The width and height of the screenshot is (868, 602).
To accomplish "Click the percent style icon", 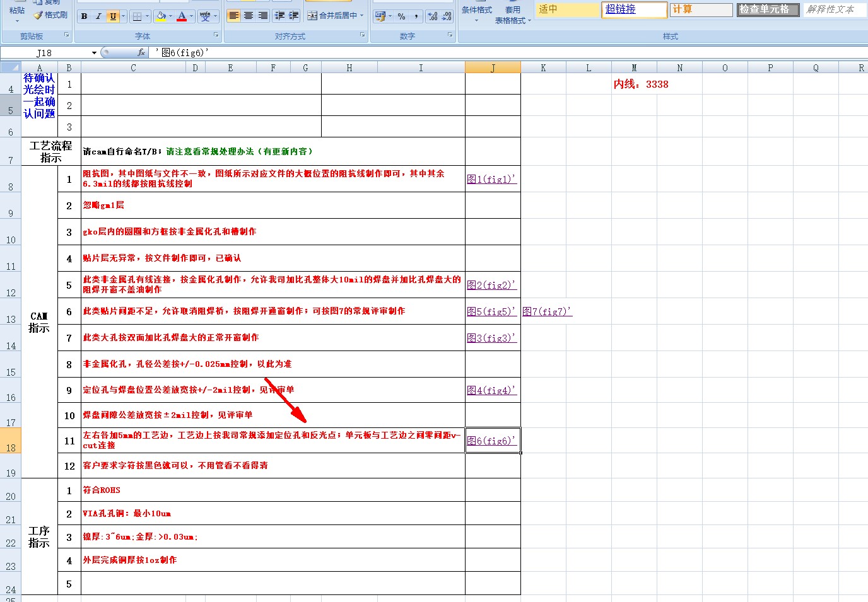I will coord(401,16).
